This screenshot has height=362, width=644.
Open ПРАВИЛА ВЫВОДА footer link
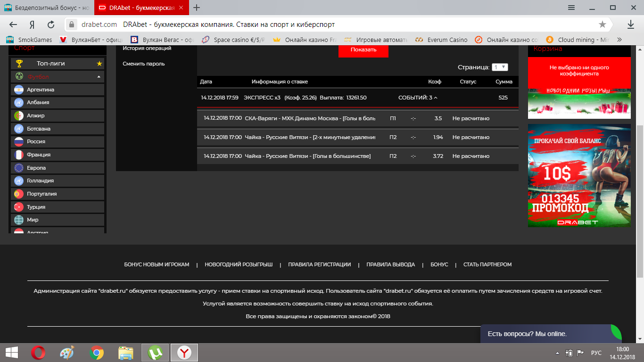pos(391,264)
